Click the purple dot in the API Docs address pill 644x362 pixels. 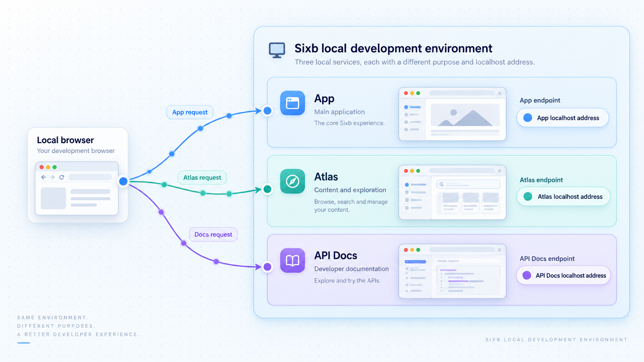pos(527,275)
